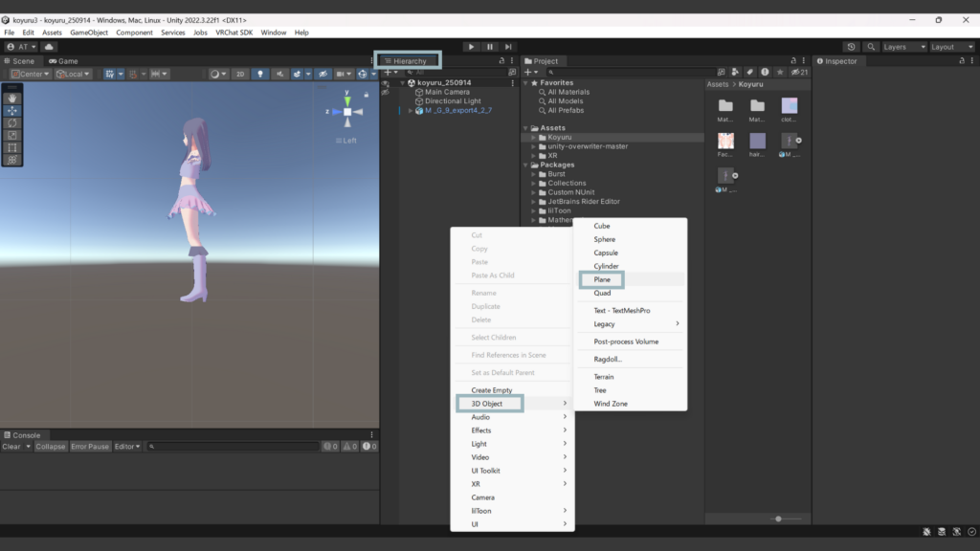The width and height of the screenshot is (980, 551).
Task: Switch to the Game tab
Action: 67,61
